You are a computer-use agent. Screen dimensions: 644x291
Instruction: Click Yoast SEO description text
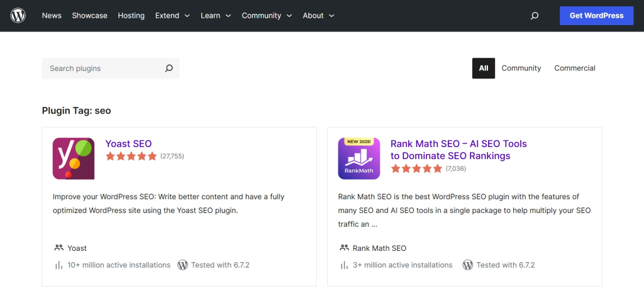(x=169, y=204)
